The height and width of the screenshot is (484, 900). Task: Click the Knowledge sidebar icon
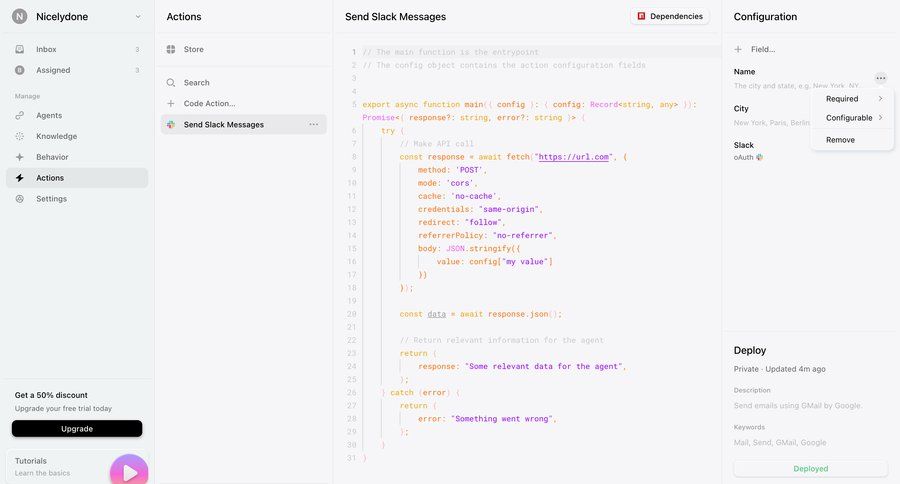coord(20,136)
